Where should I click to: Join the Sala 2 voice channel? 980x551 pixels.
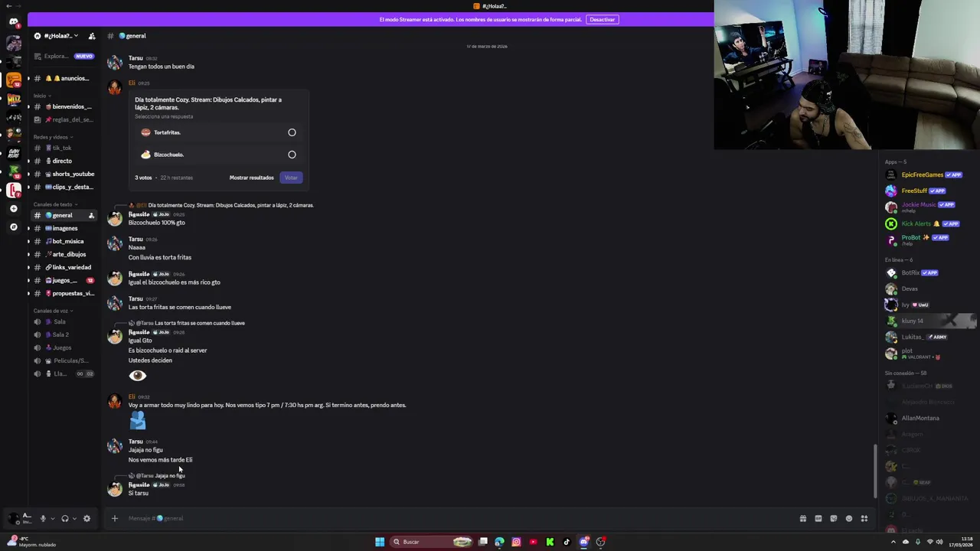[64, 334]
